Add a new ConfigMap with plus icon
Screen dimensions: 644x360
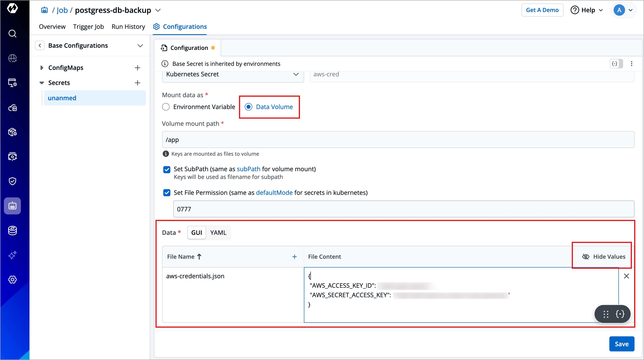[x=137, y=68]
